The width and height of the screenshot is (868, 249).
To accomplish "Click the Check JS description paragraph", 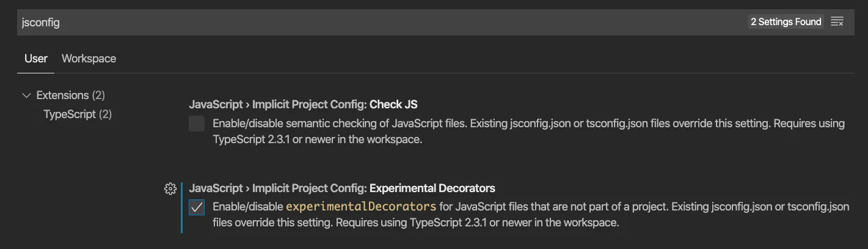I will click(528, 131).
